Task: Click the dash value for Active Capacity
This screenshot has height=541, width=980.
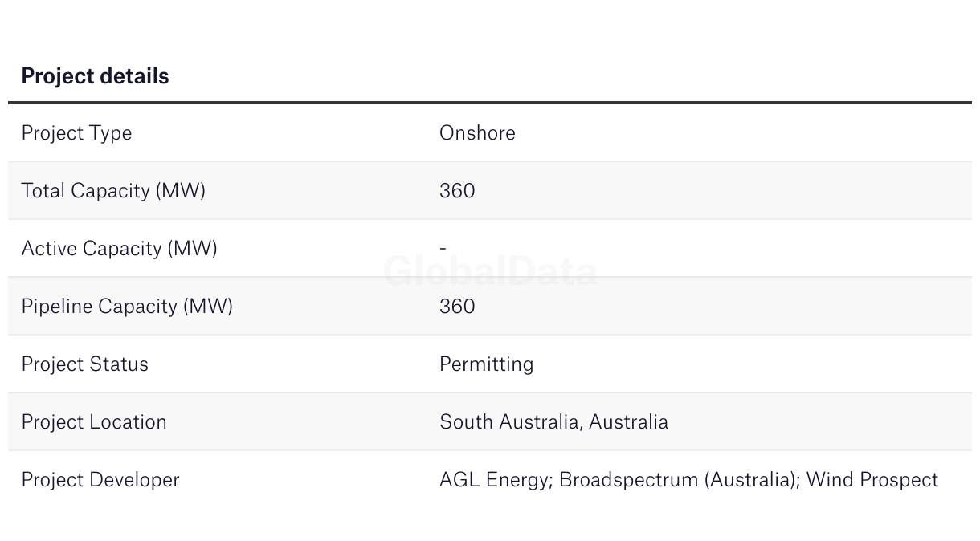Action: coord(443,249)
